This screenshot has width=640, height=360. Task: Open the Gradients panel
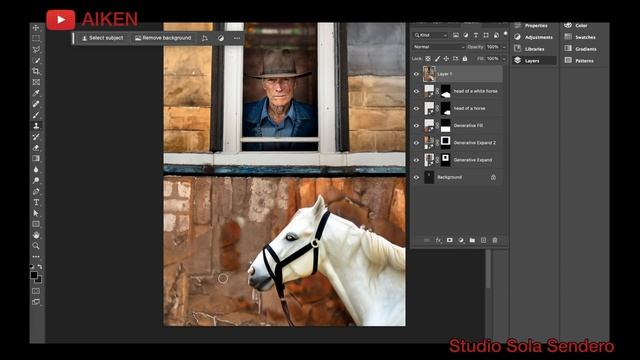click(x=580, y=49)
